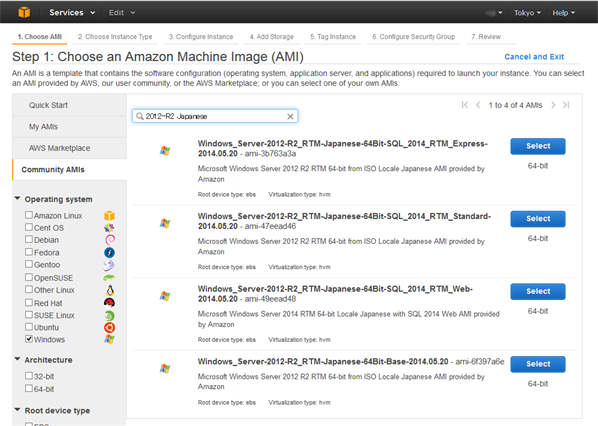Viewport: 598px width, 426px height.
Task: Click the Cancel and Exit link
Action: 534,57
